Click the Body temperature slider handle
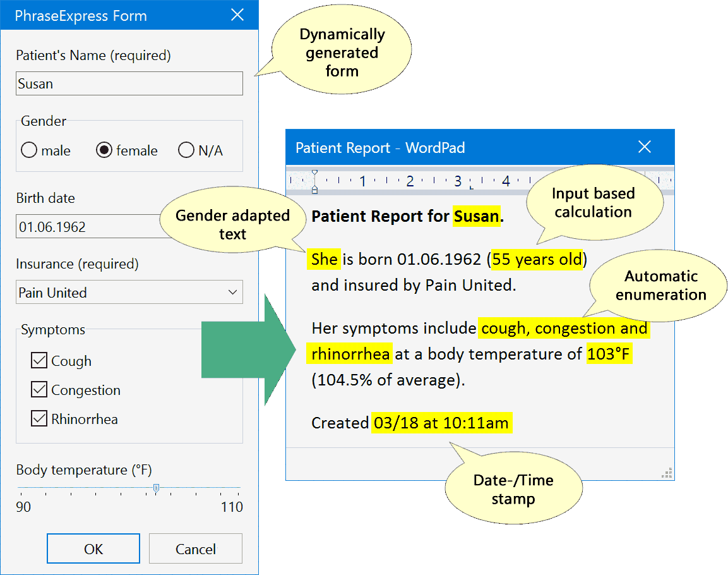The image size is (728, 575). pos(156,488)
